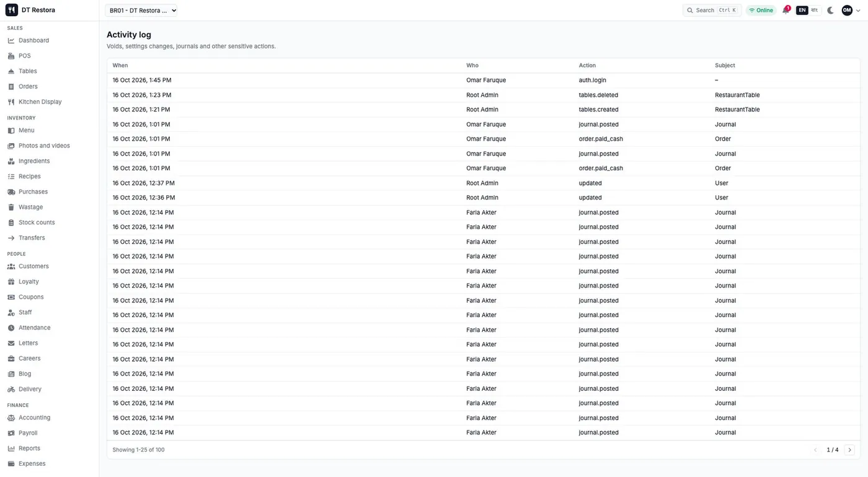Viewport: 868px width, 477px height.
Task: Open Accounting under Finance
Action: coord(34,418)
